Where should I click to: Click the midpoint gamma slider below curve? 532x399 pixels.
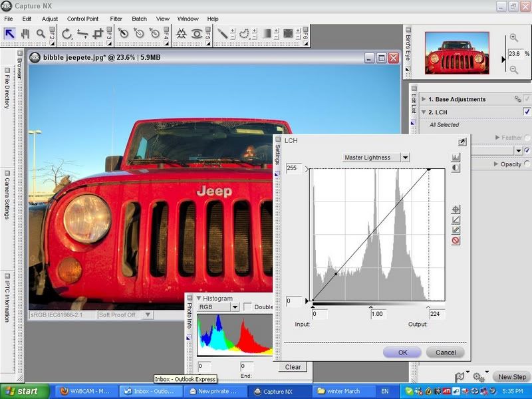click(x=371, y=307)
